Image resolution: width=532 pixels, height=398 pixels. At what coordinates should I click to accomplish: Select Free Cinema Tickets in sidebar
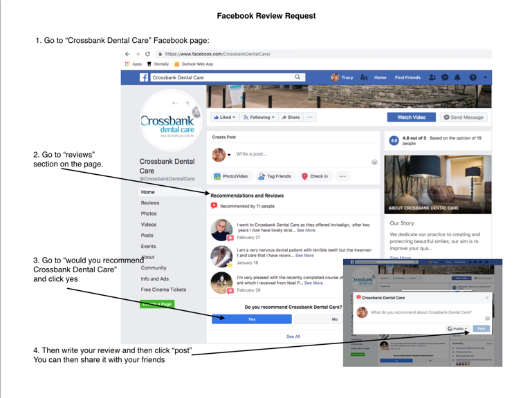(x=163, y=290)
